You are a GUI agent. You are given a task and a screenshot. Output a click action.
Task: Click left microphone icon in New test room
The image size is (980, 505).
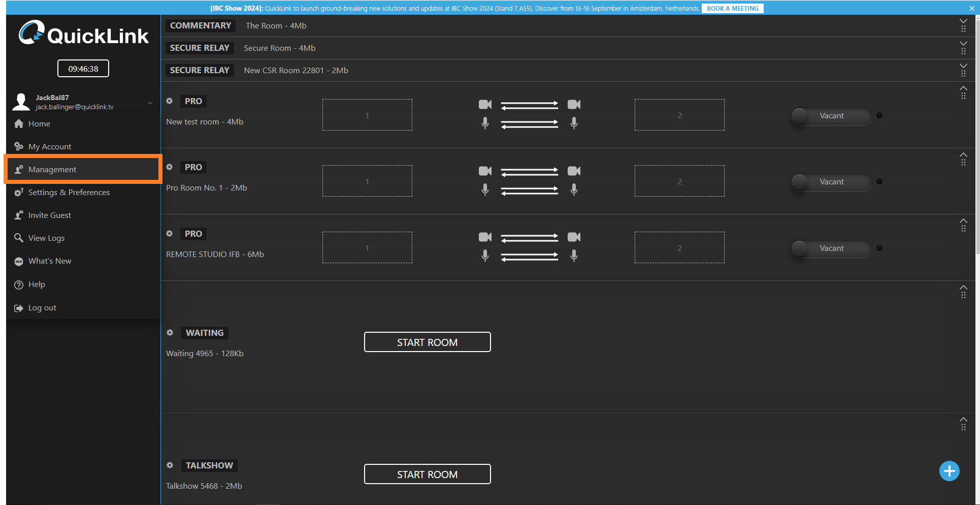[485, 123]
